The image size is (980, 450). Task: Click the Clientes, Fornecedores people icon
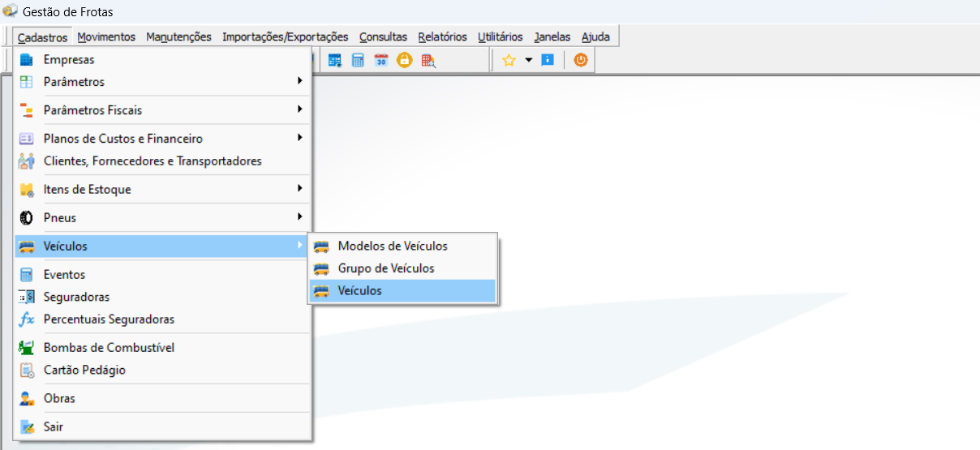tap(27, 161)
